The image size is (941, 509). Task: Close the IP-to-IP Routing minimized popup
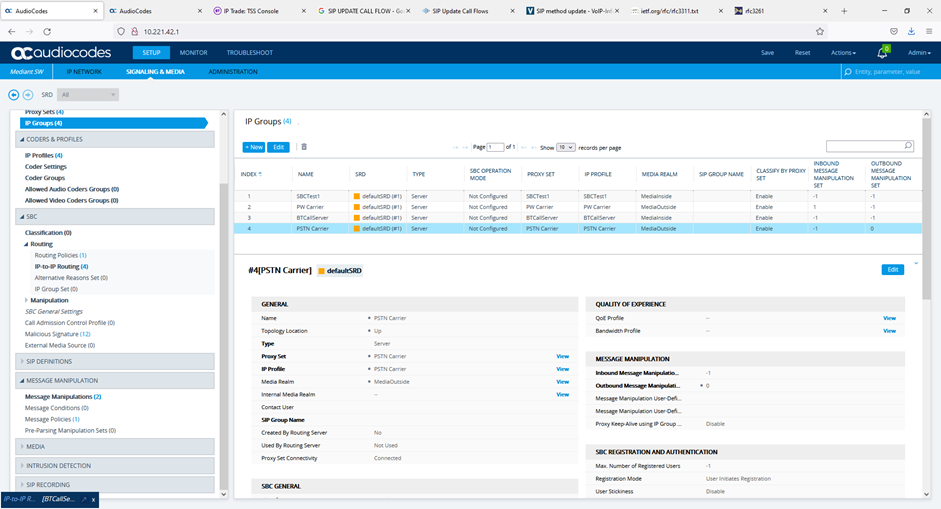[x=94, y=499]
